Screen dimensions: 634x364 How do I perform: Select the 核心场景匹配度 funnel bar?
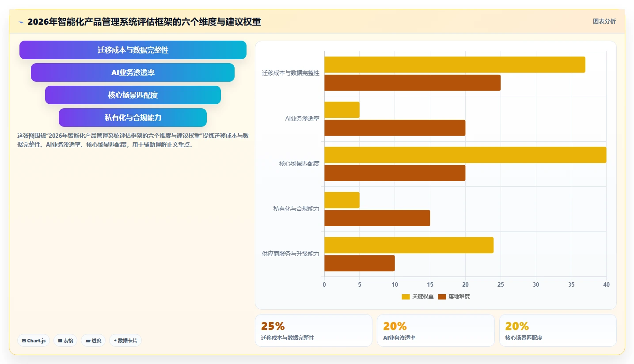pos(133,95)
